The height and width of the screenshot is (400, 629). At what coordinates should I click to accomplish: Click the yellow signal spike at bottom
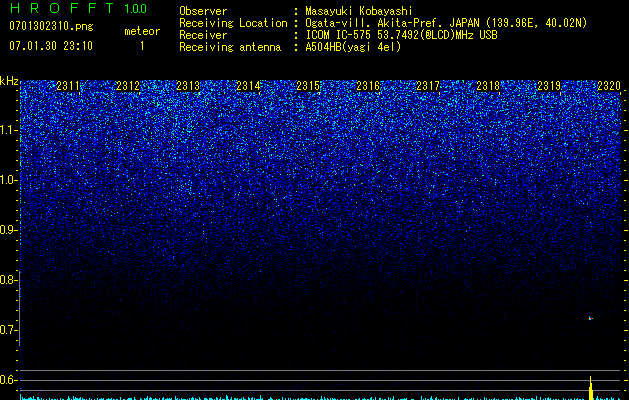tap(591, 388)
